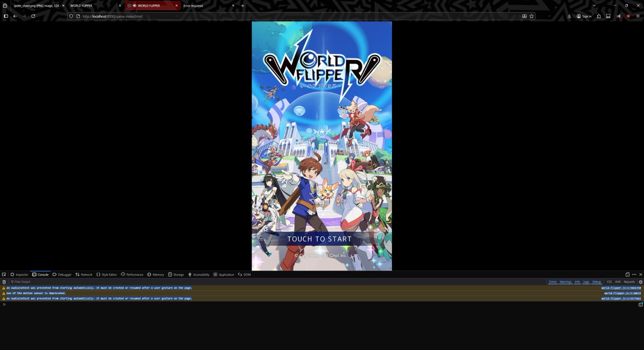The image size is (644, 350).
Task: Open the list-all-tabs dropdown arrow
Action: click(x=594, y=5)
